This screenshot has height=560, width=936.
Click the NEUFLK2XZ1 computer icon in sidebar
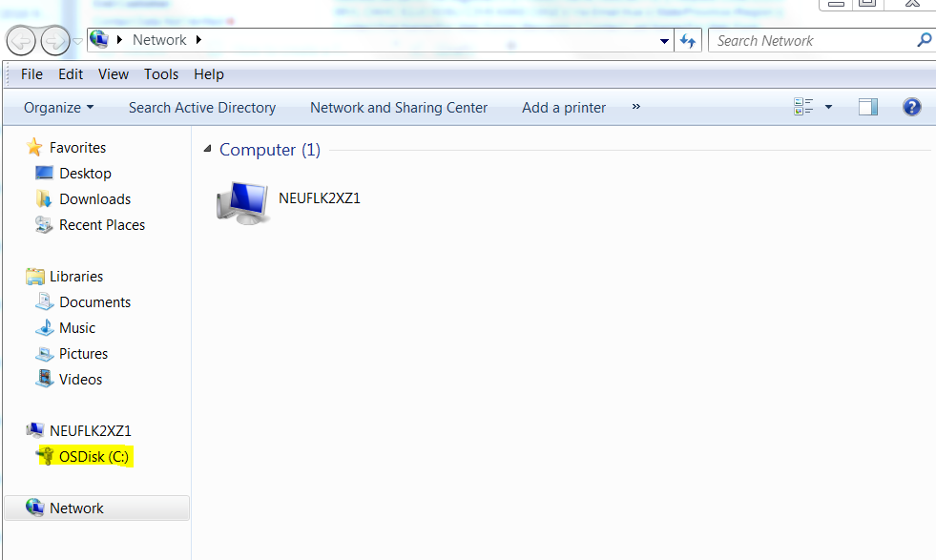tap(35, 430)
